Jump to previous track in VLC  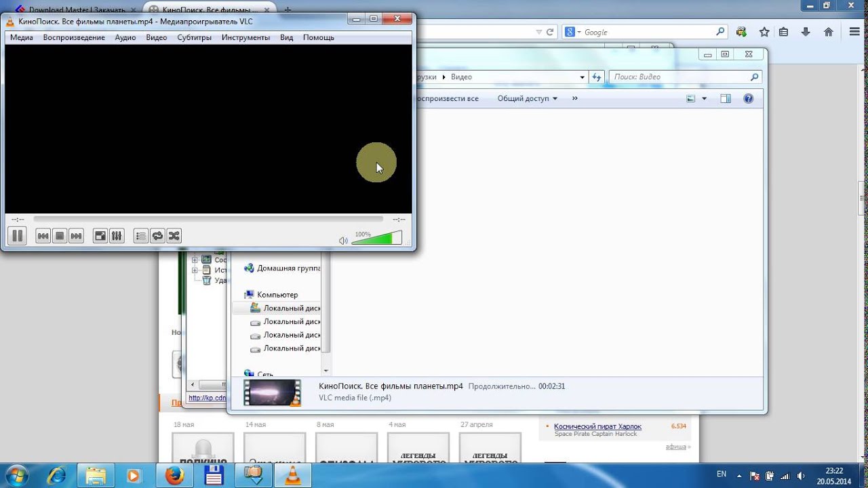43,236
